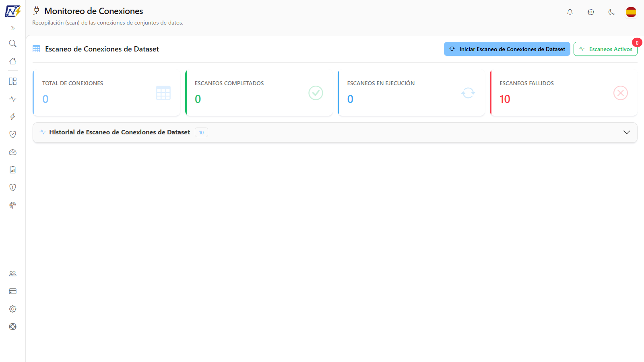The image size is (644, 362).
Task: Click the Escaneos Fallidos value 10
Action: [505, 99]
